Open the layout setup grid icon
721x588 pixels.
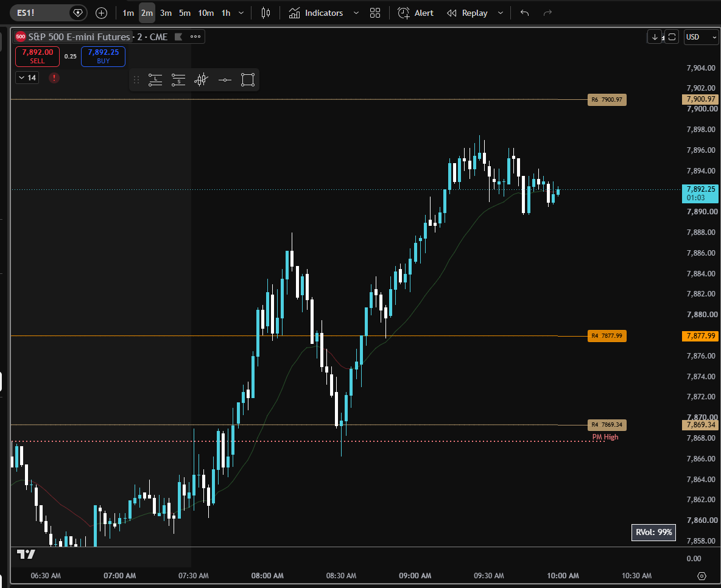[375, 13]
